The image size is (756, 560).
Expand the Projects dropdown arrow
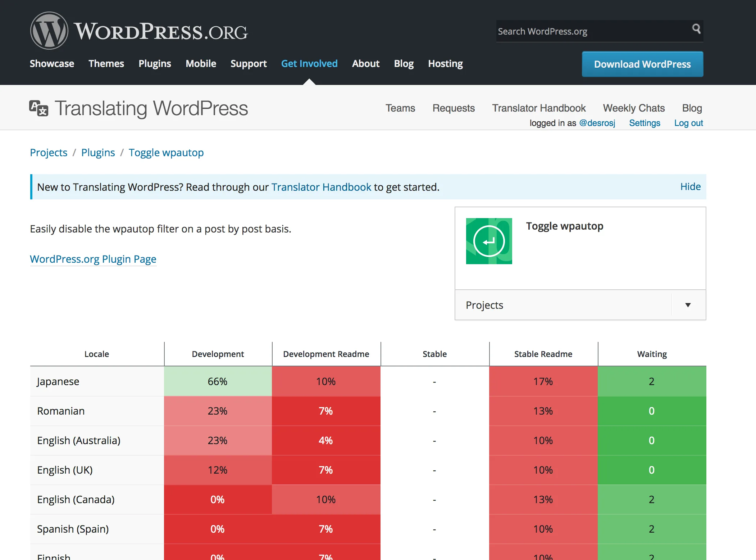pos(688,305)
